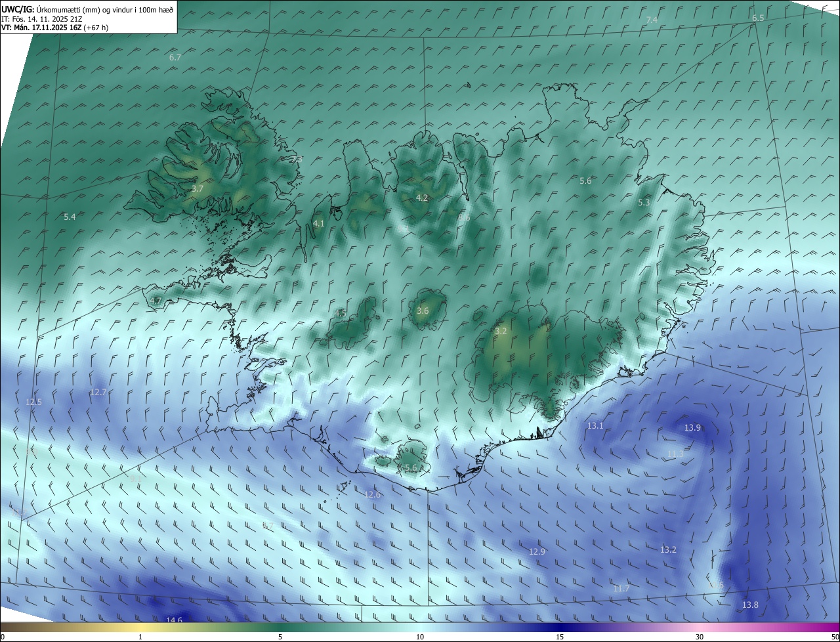
Task: Click the 3.6 value on the central glacier
Action: 423,310
